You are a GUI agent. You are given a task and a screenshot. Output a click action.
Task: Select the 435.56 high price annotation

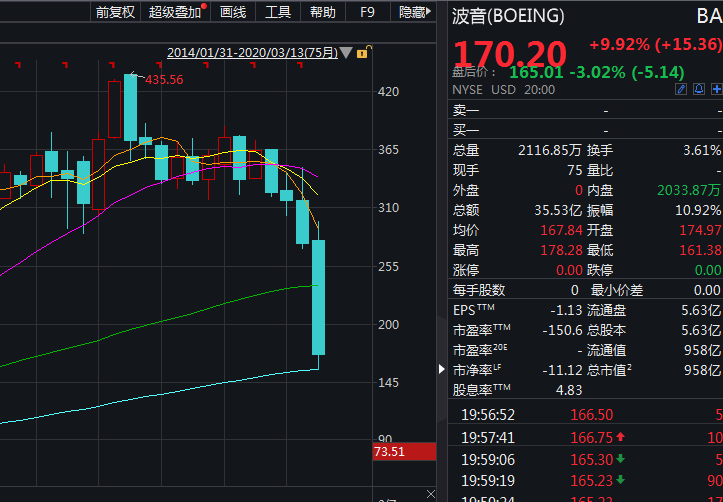point(164,80)
